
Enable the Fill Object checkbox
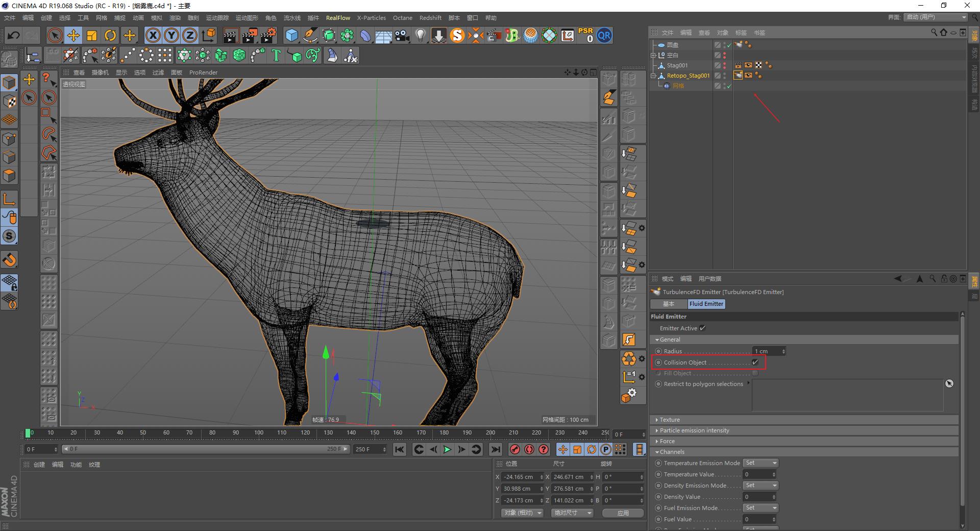[x=755, y=373]
